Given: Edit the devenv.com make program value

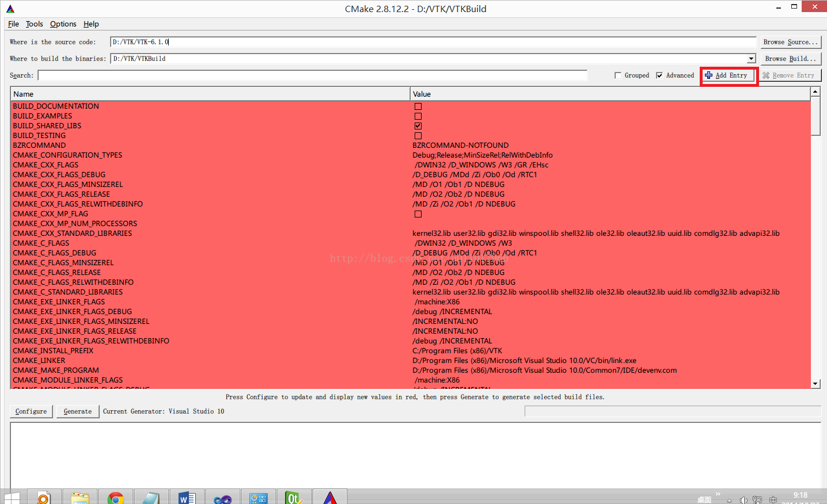Looking at the screenshot, I should (x=545, y=371).
